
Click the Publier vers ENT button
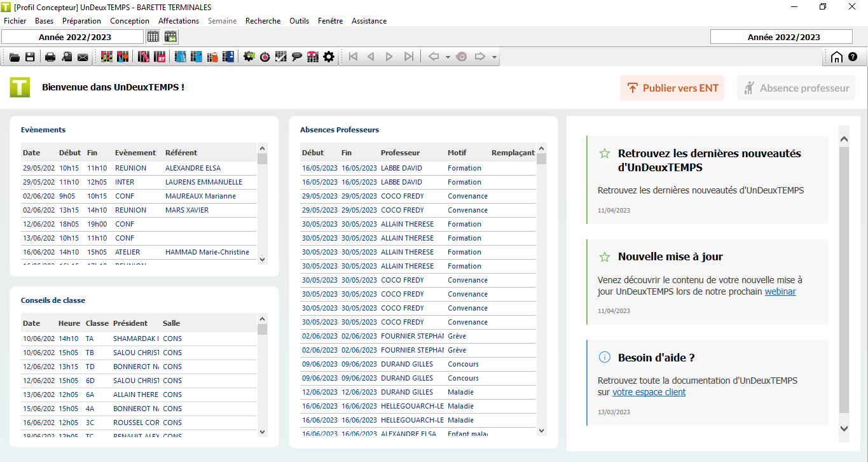click(672, 88)
